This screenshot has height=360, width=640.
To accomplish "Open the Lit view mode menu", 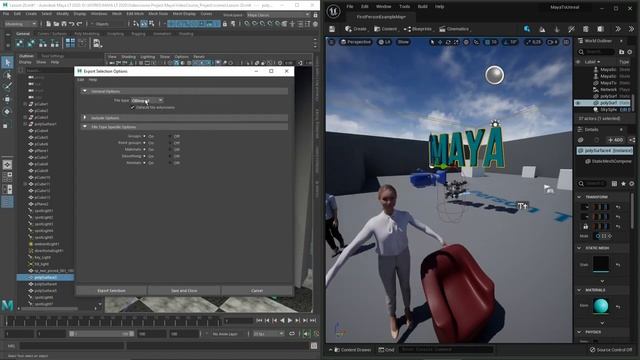I will coord(384,42).
